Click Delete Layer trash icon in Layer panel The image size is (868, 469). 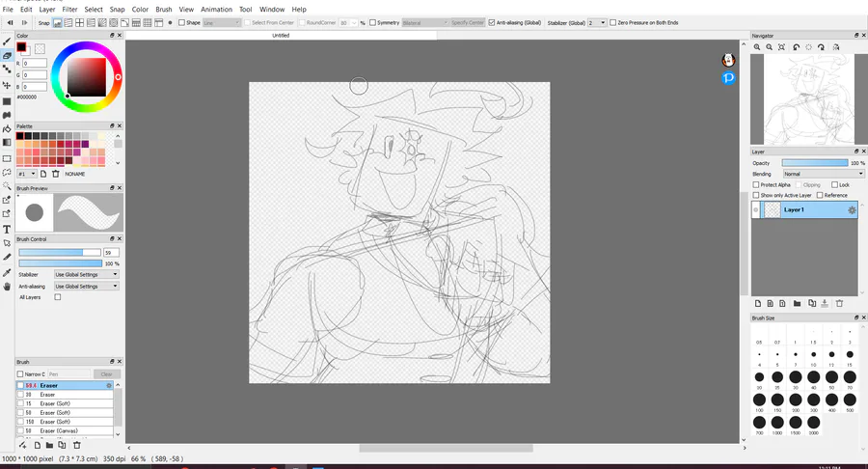coord(839,303)
